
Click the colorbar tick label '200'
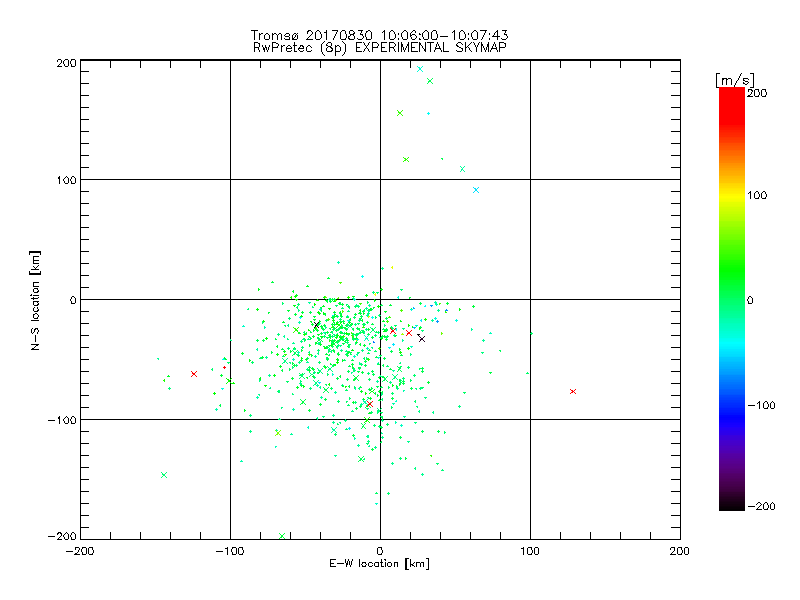pos(757,93)
